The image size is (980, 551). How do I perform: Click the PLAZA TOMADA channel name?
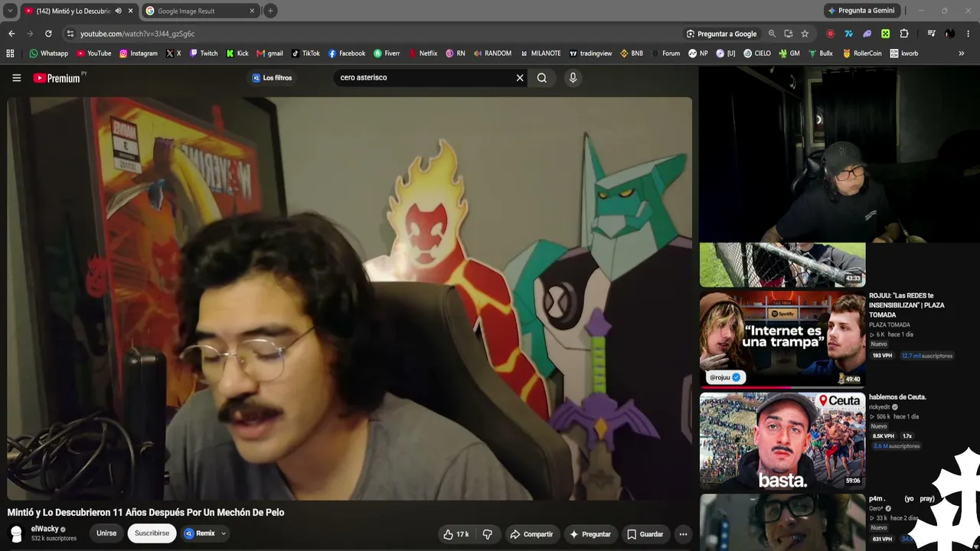(x=890, y=324)
